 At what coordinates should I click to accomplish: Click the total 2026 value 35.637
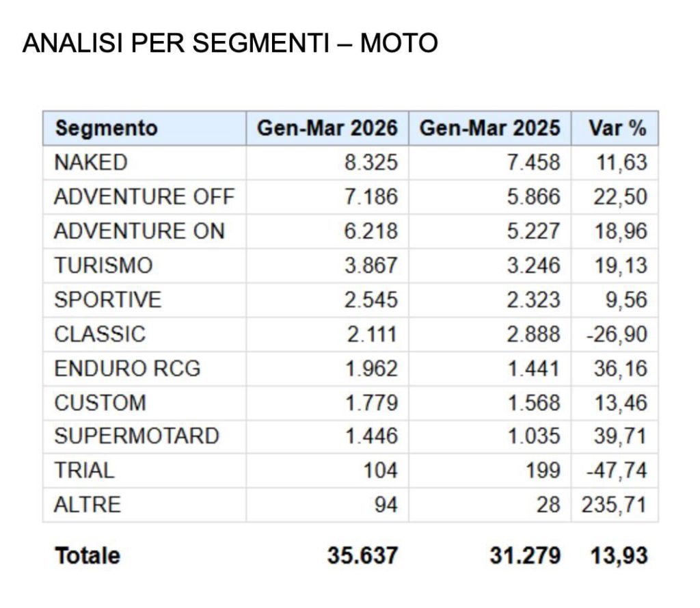click(362, 555)
